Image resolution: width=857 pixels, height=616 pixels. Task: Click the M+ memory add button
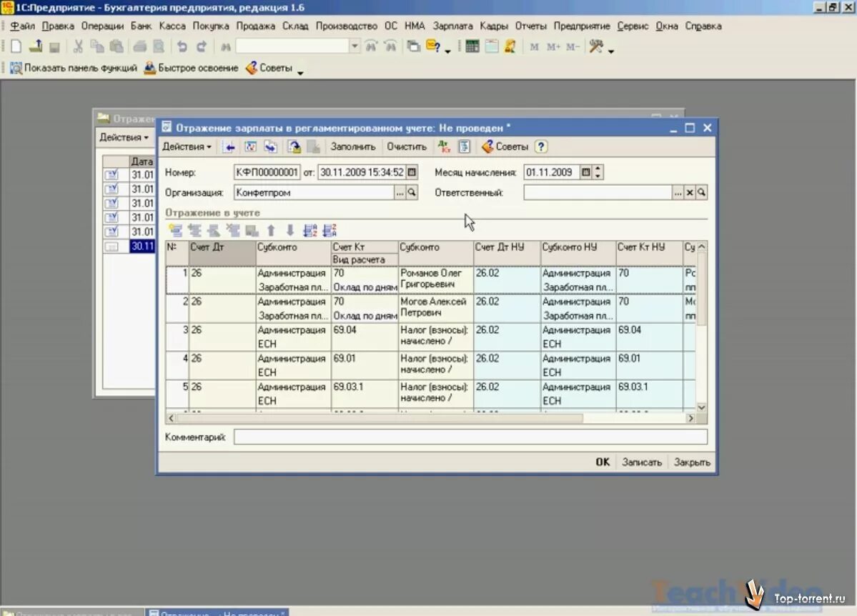pyautogui.click(x=553, y=47)
